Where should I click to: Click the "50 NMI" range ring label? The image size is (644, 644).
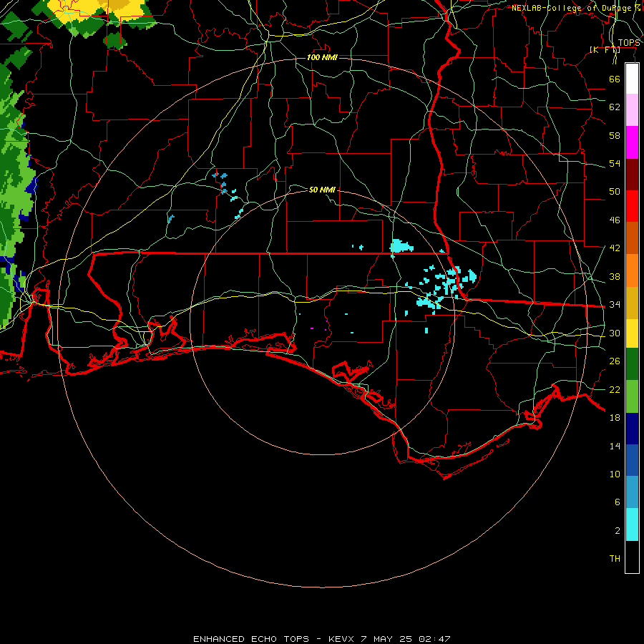click(x=322, y=190)
